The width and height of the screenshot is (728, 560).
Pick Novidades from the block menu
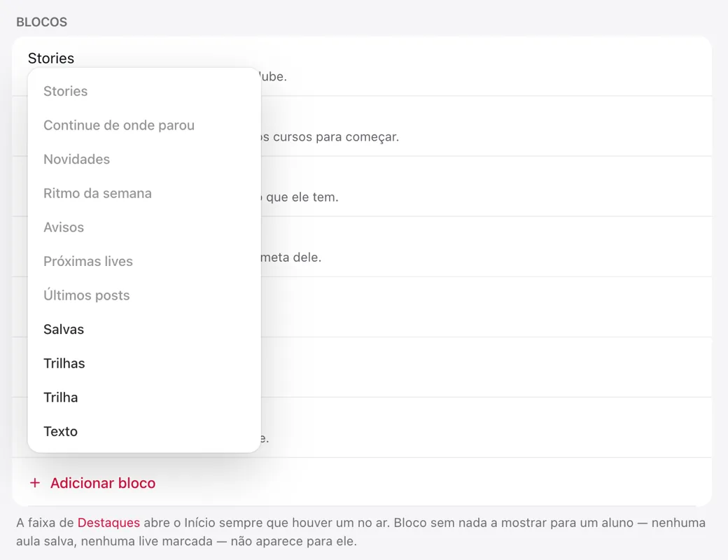pyautogui.click(x=144, y=160)
